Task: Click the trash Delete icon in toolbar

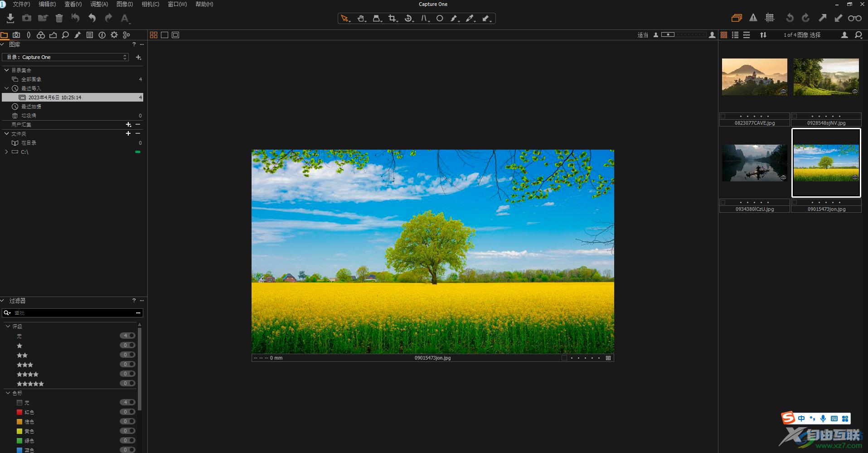Action: [59, 18]
